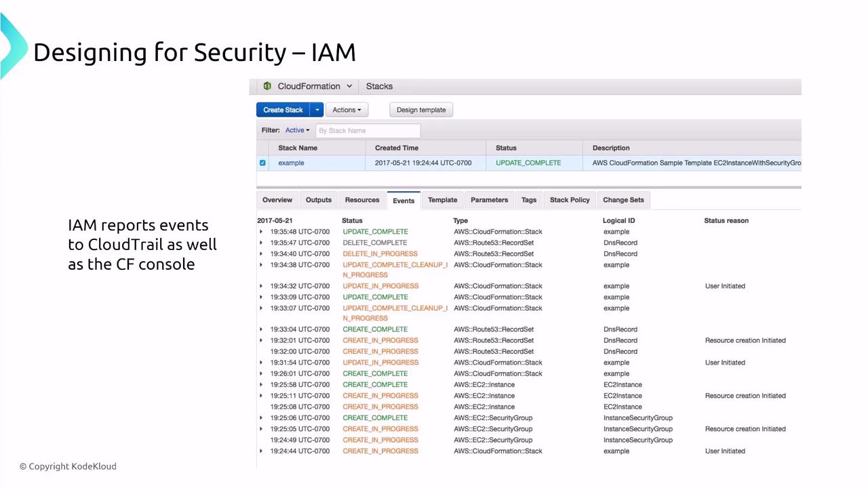
Task: Click the stack description text for example
Action: tap(697, 163)
